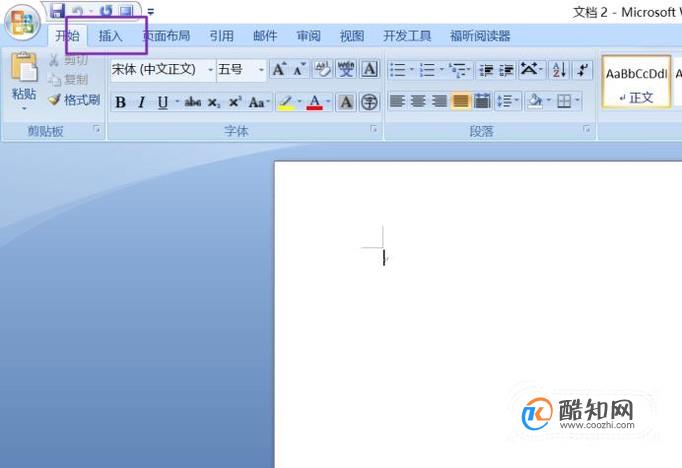This screenshot has height=468, width=682.
Task: Click the 剪切 cut button
Action: pyautogui.click(x=68, y=60)
